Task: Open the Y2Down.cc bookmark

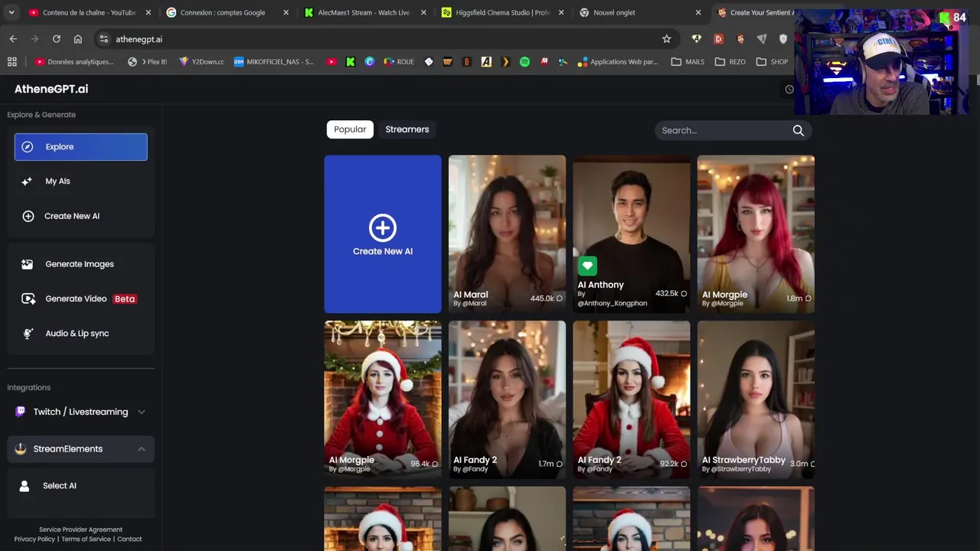Action: pos(201,62)
